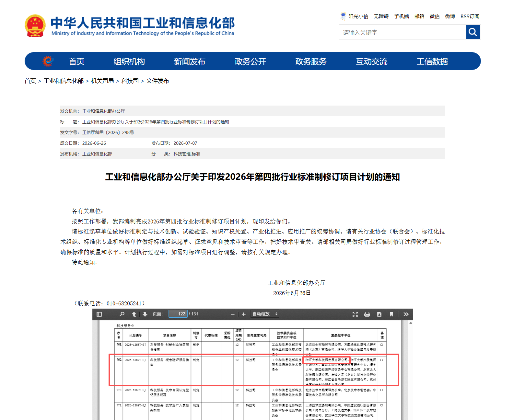Focus the 请输入关键字 search box

tap(403, 32)
